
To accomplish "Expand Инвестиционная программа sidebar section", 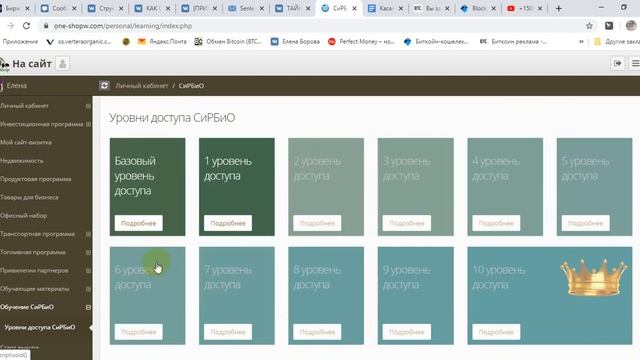I will [88, 124].
